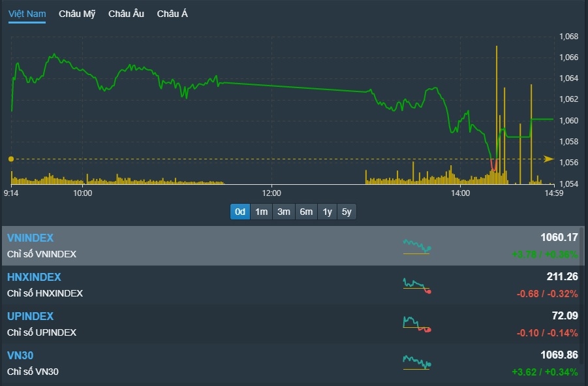Open the Châu Á markets tab
Image resolution: width=588 pixels, height=386 pixels.
pos(172,14)
